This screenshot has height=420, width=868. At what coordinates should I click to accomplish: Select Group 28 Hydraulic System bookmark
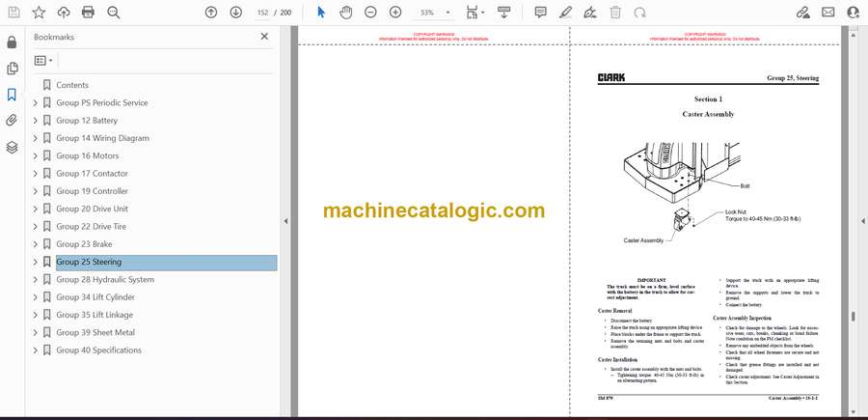click(x=105, y=279)
